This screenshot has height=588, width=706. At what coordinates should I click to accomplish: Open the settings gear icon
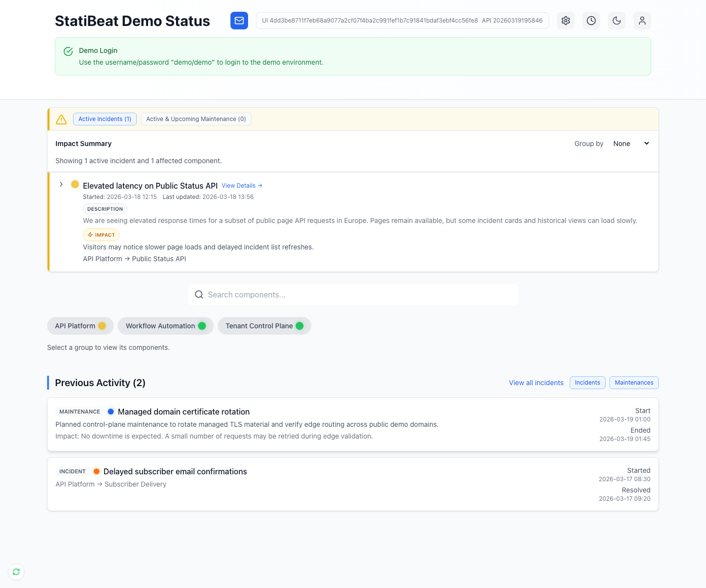click(x=565, y=21)
